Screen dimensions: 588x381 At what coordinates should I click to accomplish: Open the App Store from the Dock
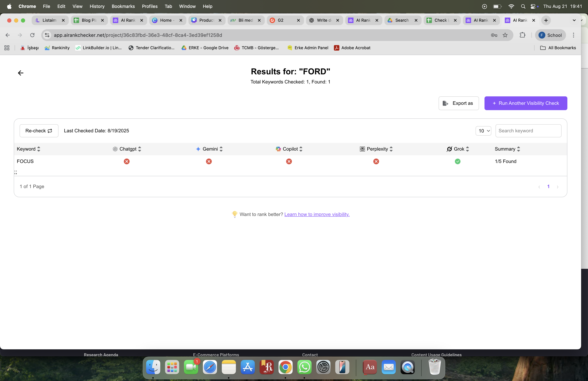pyautogui.click(x=248, y=367)
